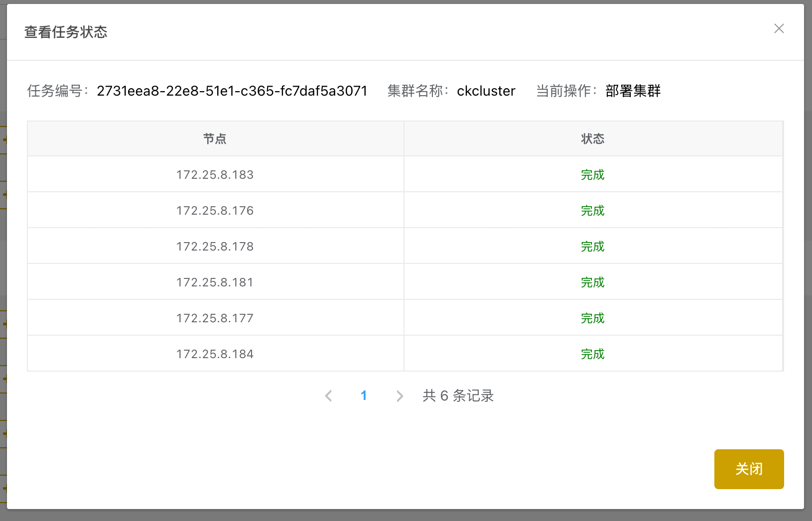
Task: Click the cluster name ckcluster
Action: point(486,91)
